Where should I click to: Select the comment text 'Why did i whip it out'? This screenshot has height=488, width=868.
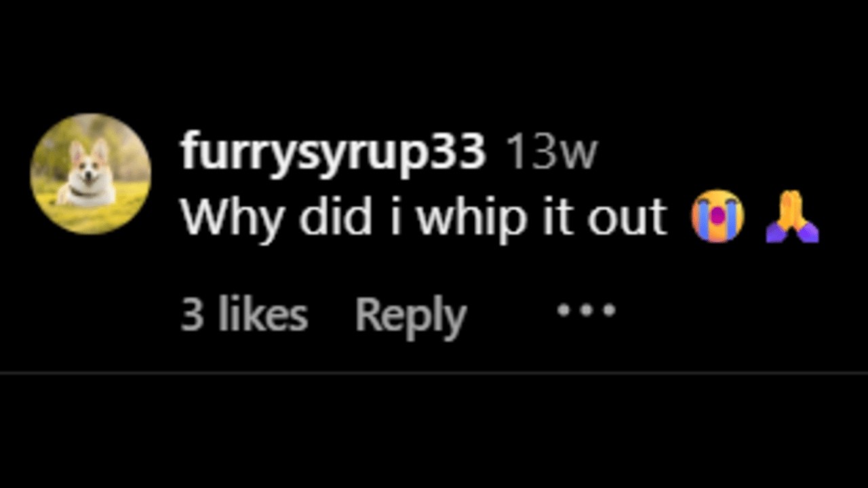424,218
